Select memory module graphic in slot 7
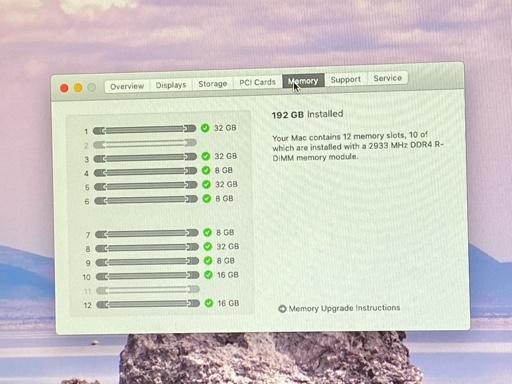 tap(147, 234)
